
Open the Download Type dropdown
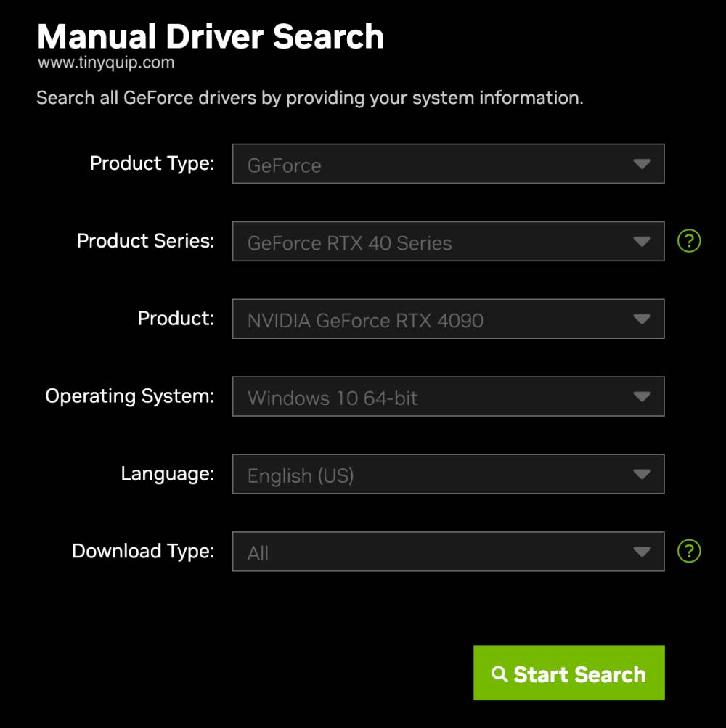point(448,551)
